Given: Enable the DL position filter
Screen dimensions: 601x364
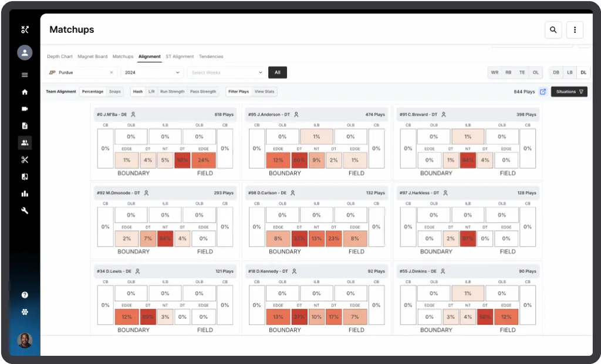Looking at the screenshot, I should click(x=583, y=72).
